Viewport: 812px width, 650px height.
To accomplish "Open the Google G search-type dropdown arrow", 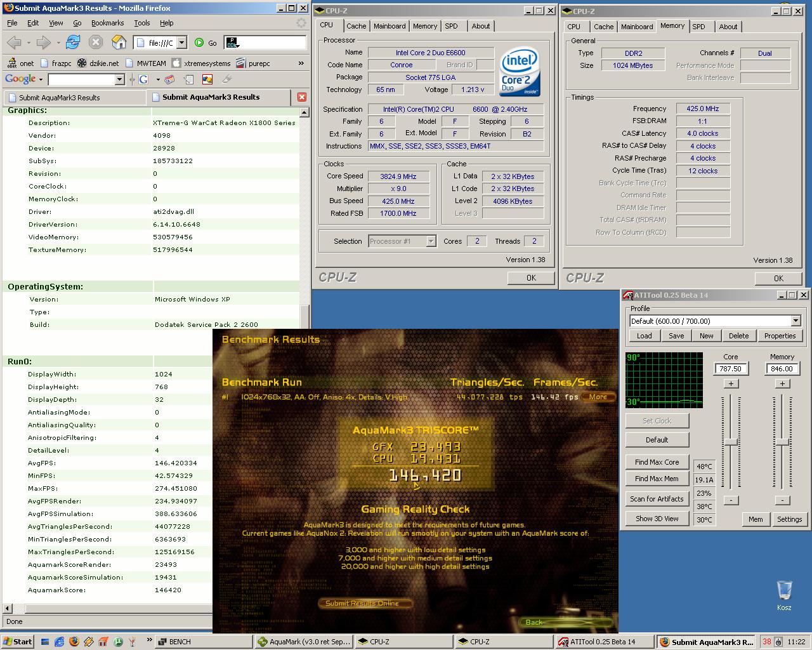I will coord(157,79).
